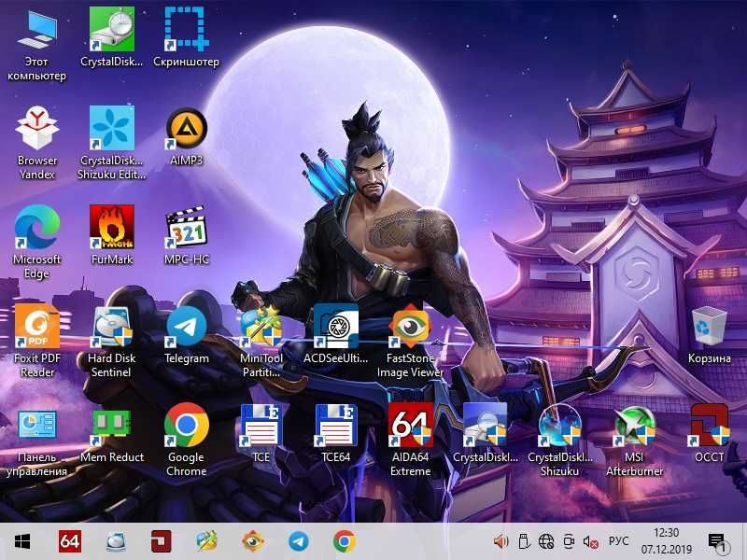This screenshot has width=747, height=560.
Task: Open clock showing 12:30 07.12.2019
Action: [666, 541]
